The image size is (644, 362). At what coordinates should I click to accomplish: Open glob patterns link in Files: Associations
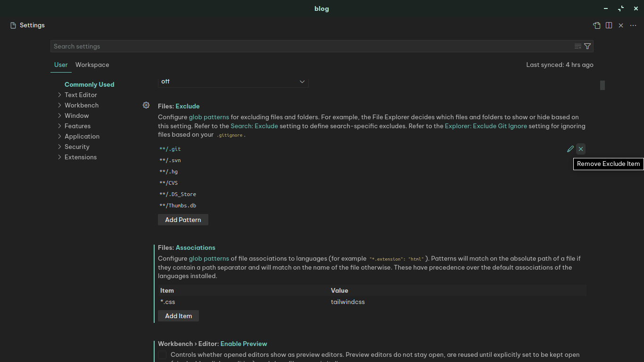209,258
